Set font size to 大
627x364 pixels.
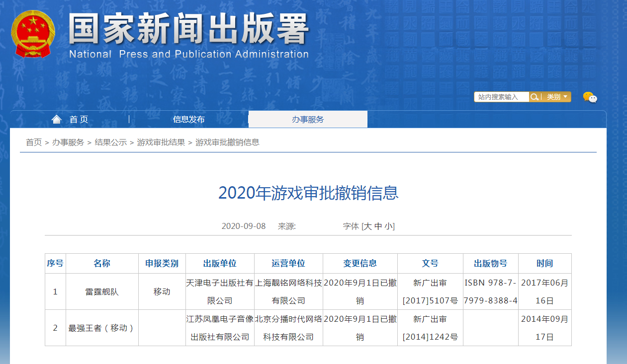coord(367,226)
